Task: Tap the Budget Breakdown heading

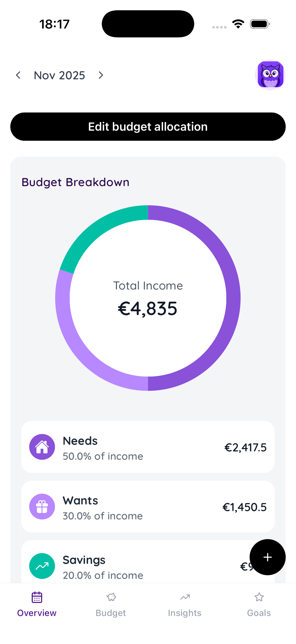Action: (75, 182)
